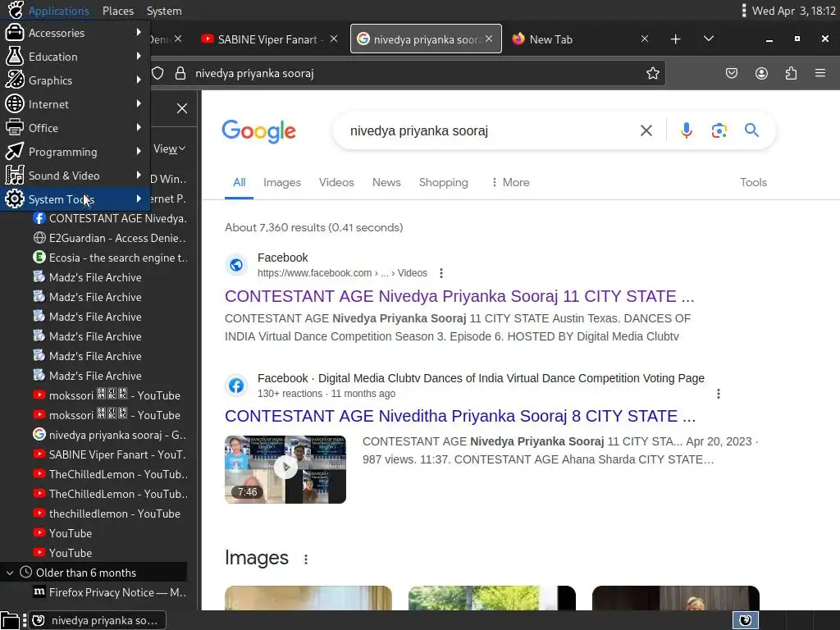
Task: Click the show desktop icon in the bottom panel
Action: point(10,620)
